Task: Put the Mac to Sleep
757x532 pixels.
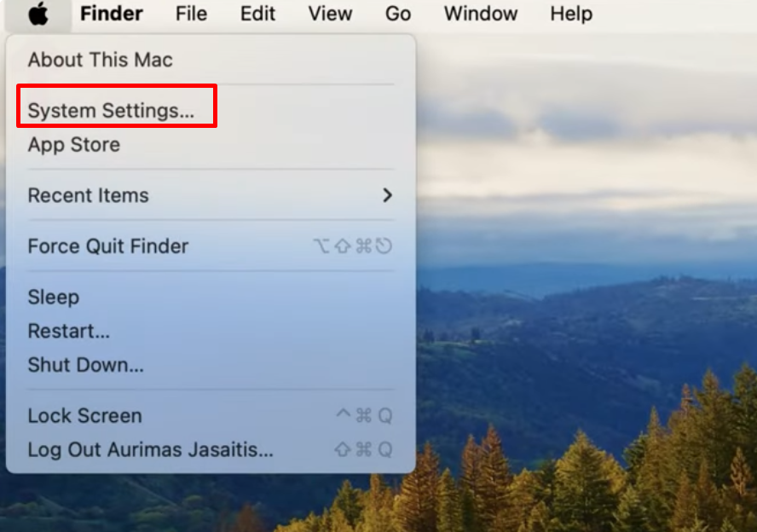Action: (x=53, y=297)
